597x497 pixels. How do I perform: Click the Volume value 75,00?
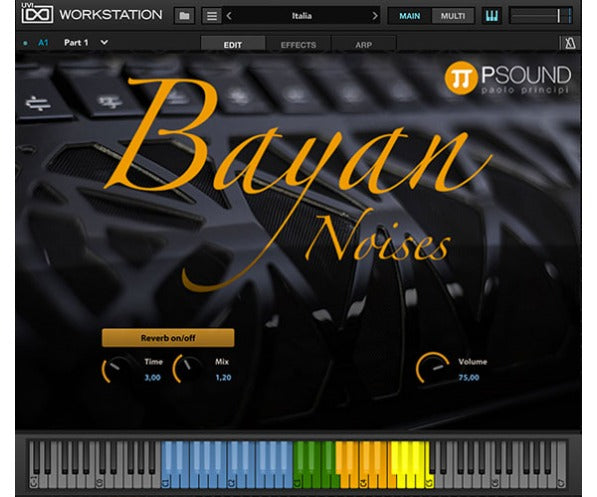click(x=469, y=377)
